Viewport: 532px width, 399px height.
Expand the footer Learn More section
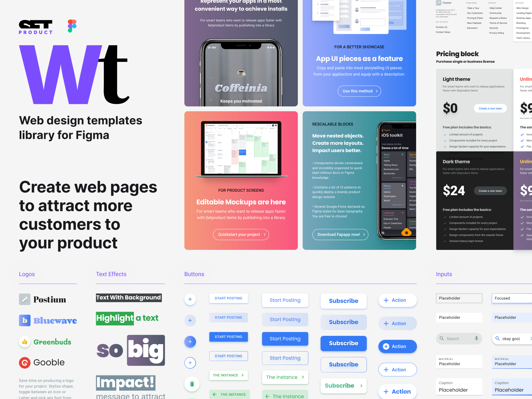point(471,3)
